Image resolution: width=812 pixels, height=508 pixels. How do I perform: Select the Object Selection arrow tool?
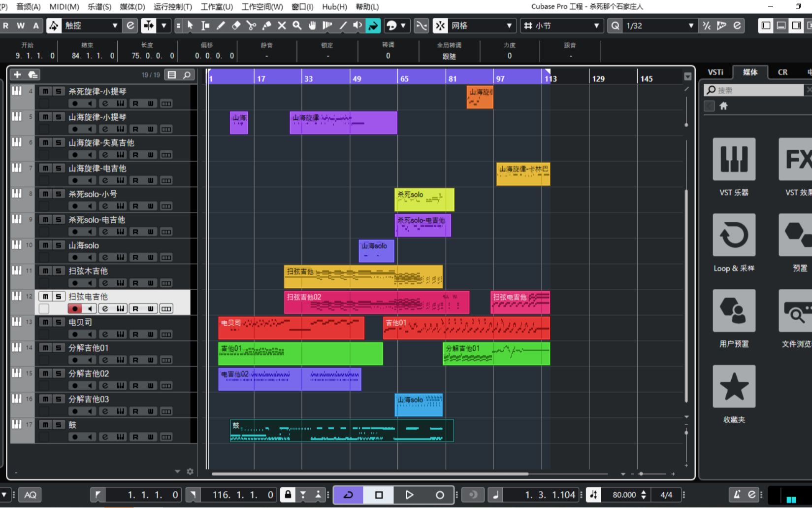pyautogui.click(x=190, y=26)
